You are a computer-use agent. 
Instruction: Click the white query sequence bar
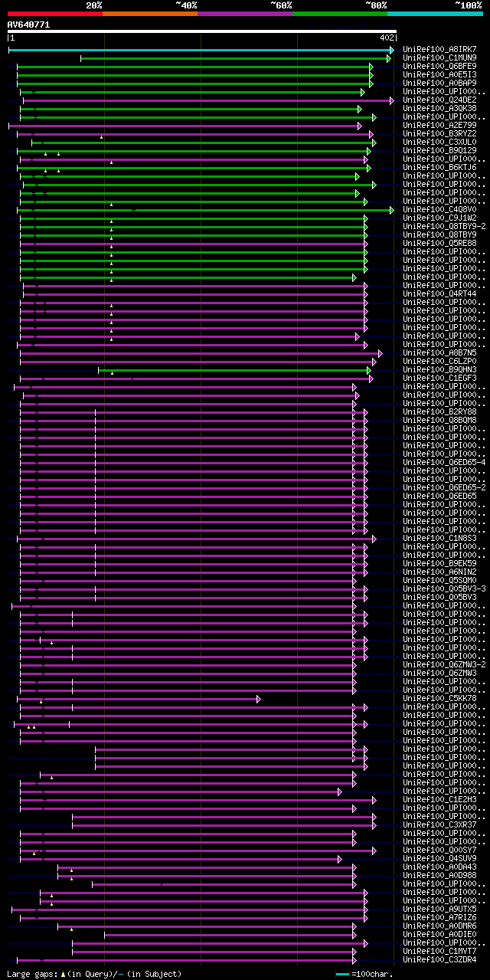click(x=201, y=31)
